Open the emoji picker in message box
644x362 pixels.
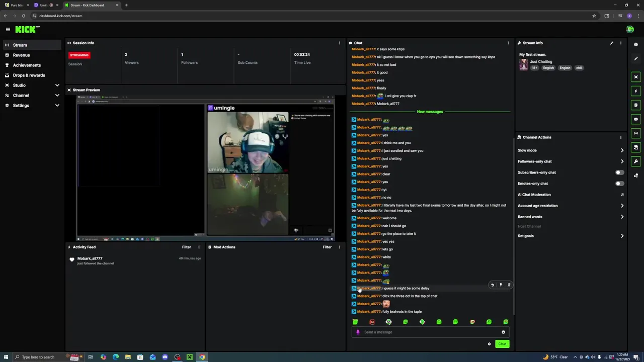(x=503, y=332)
